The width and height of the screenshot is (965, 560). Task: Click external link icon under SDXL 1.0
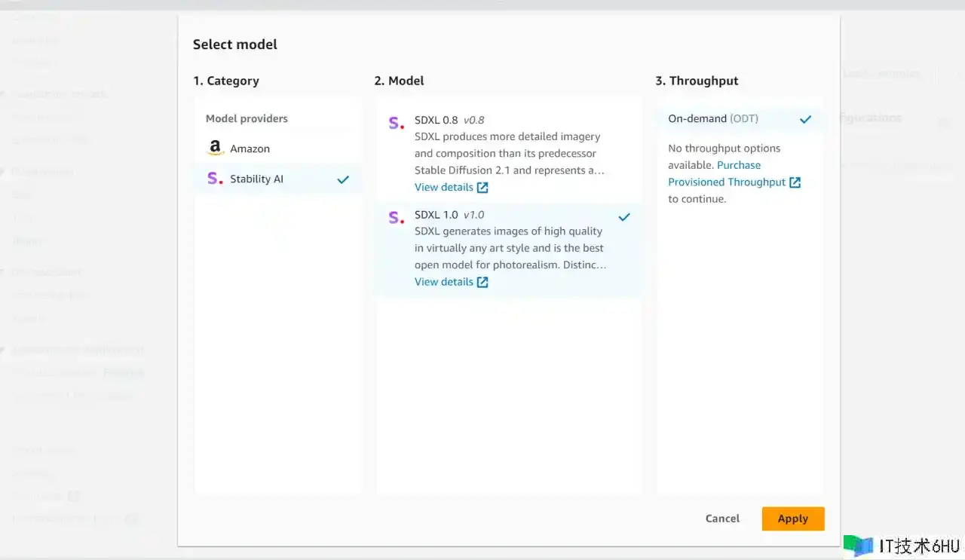click(x=483, y=282)
